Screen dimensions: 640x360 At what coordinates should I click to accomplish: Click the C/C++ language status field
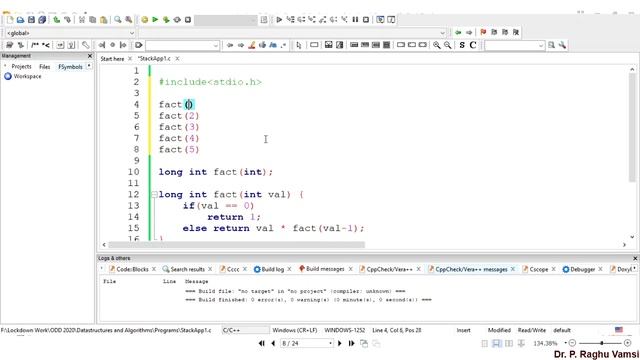click(x=245, y=330)
